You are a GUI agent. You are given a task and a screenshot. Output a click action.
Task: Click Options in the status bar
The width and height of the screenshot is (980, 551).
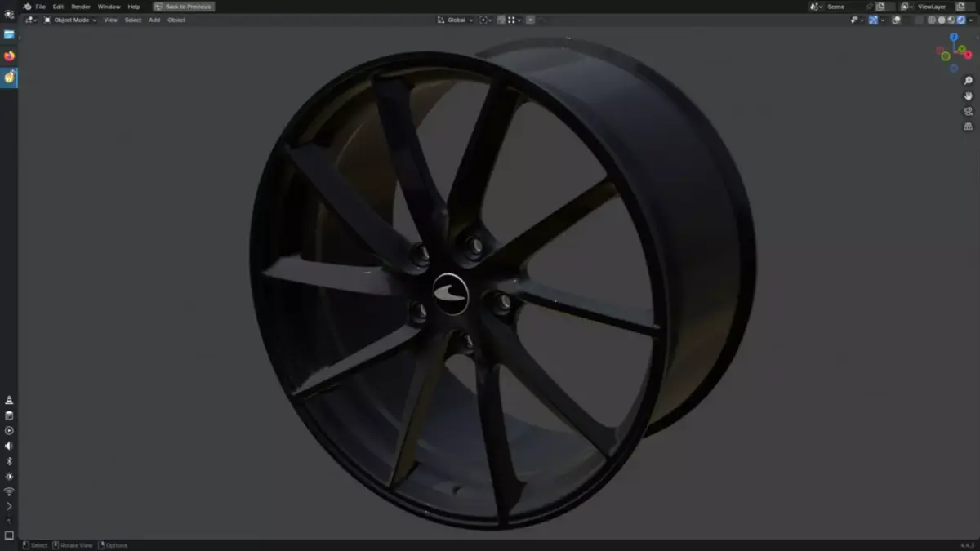coord(115,544)
